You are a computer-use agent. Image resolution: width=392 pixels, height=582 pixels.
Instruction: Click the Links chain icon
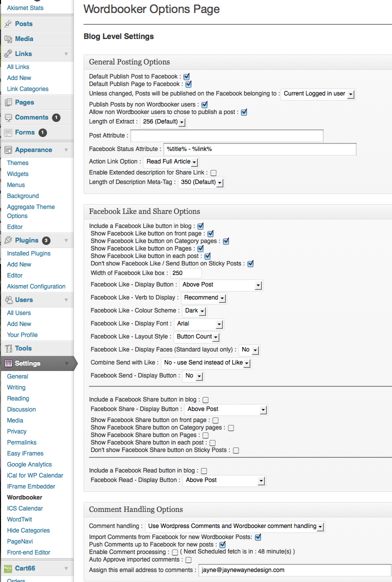pos(8,54)
